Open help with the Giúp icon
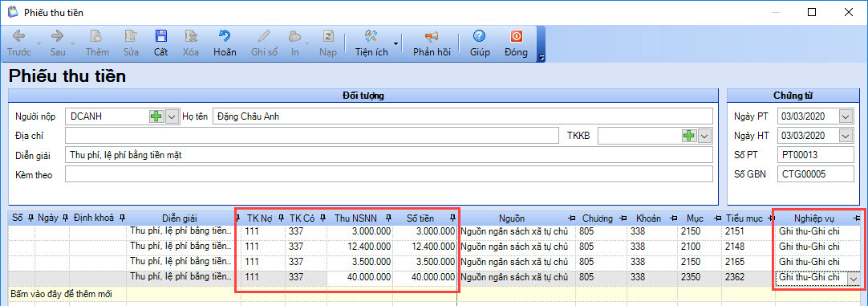 [480, 37]
